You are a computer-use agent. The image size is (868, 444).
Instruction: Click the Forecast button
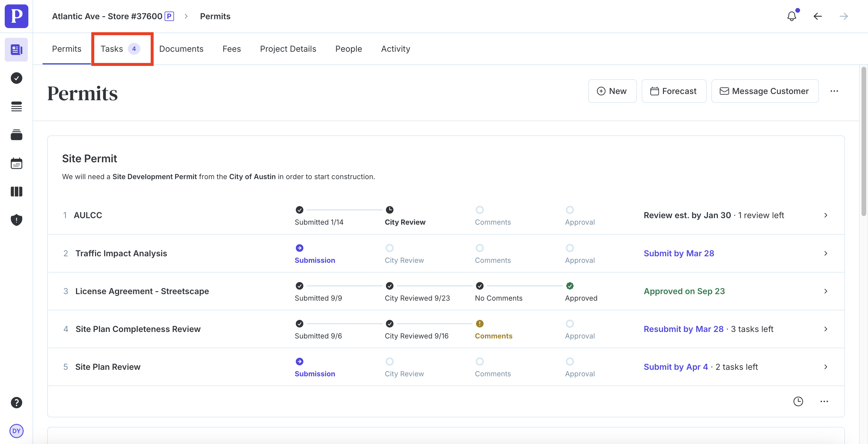point(674,91)
